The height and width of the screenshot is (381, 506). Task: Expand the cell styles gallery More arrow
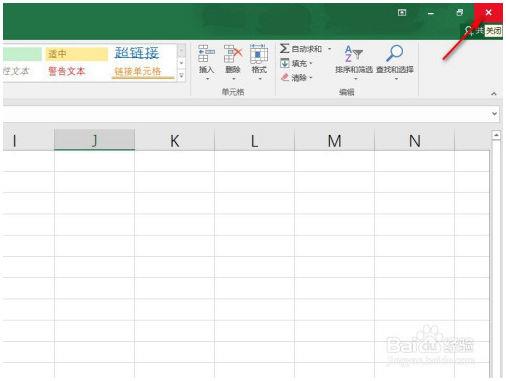[182, 75]
